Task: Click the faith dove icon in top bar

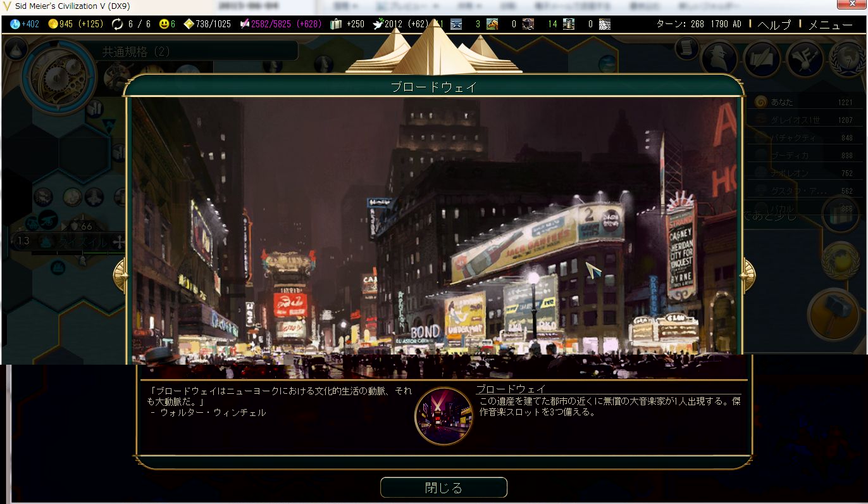Action: coord(378,24)
